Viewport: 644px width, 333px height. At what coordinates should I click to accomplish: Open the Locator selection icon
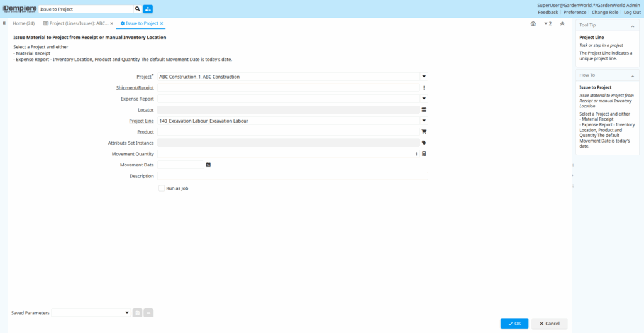click(x=425, y=110)
